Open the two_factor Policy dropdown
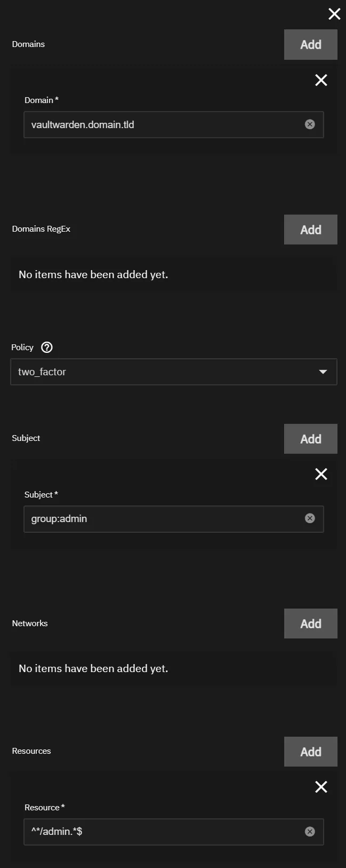 coord(165,372)
